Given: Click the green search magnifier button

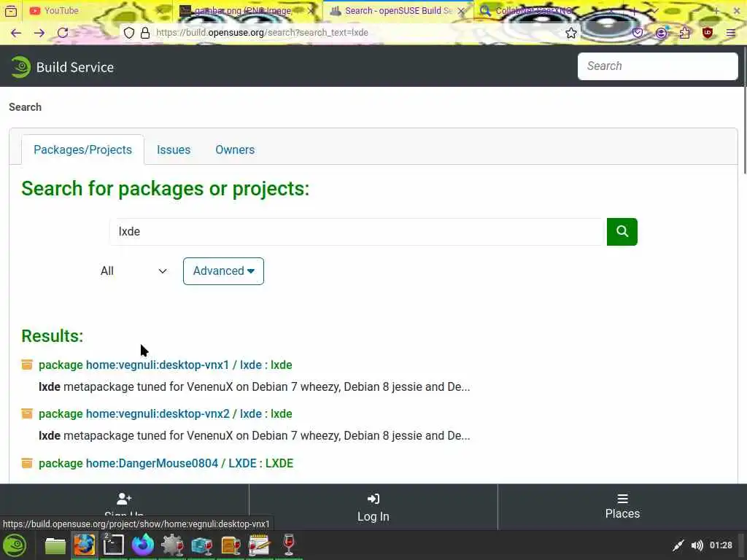Looking at the screenshot, I should (x=622, y=232).
